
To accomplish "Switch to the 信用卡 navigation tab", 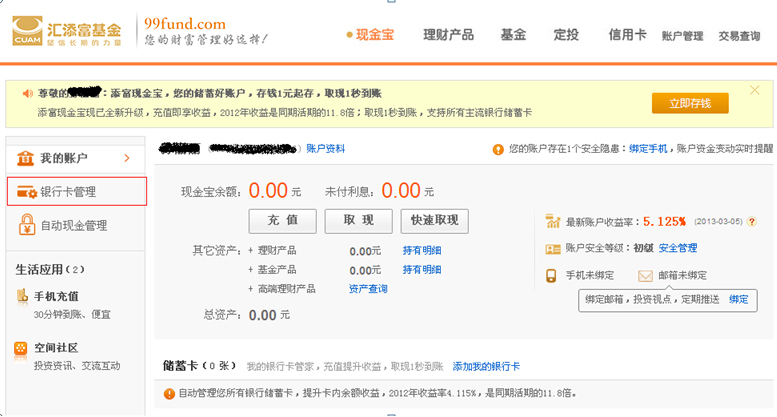I will pyautogui.click(x=627, y=34).
